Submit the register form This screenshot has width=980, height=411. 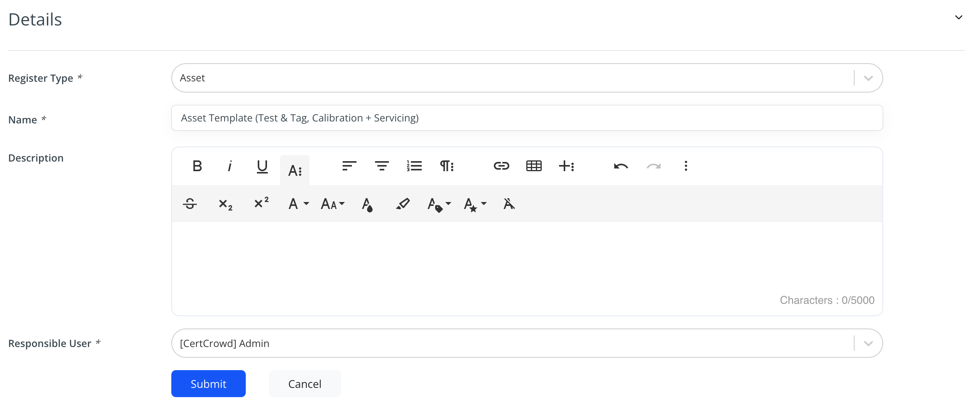pos(208,384)
